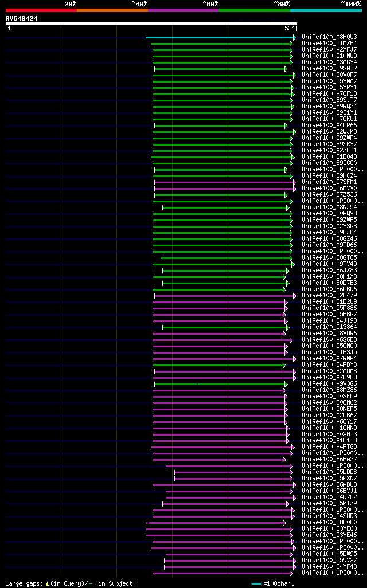Select the UniRef100_B8M1X8 hit label
The height and width of the screenshot is (588, 367).
coord(330,277)
